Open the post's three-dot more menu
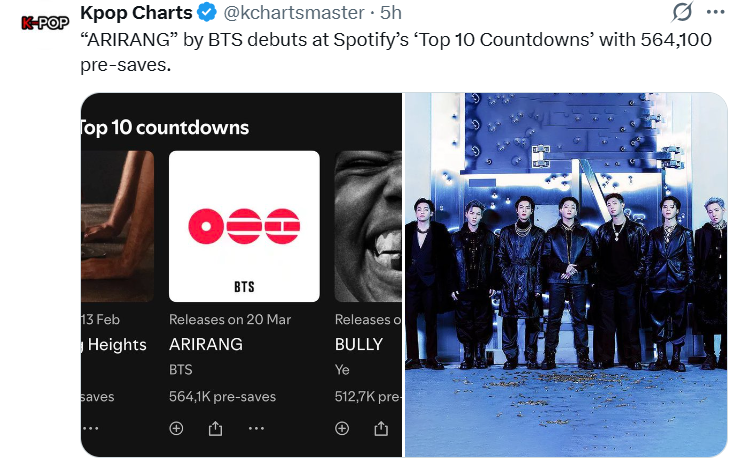Screen dimensions: 747x474 coord(715,12)
